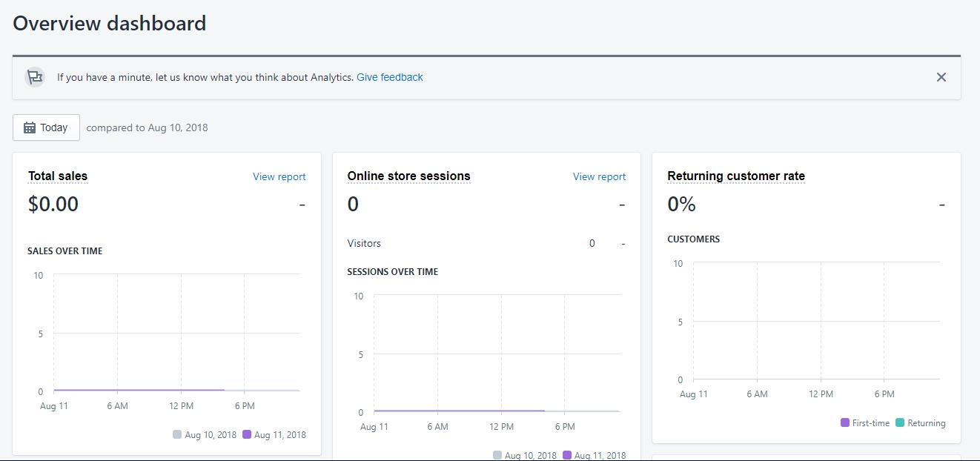Image resolution: width=980 pixels, height=461 pixels.
Task: Click the SESSIONS OVER TIME heading
Action: (393, 272)
